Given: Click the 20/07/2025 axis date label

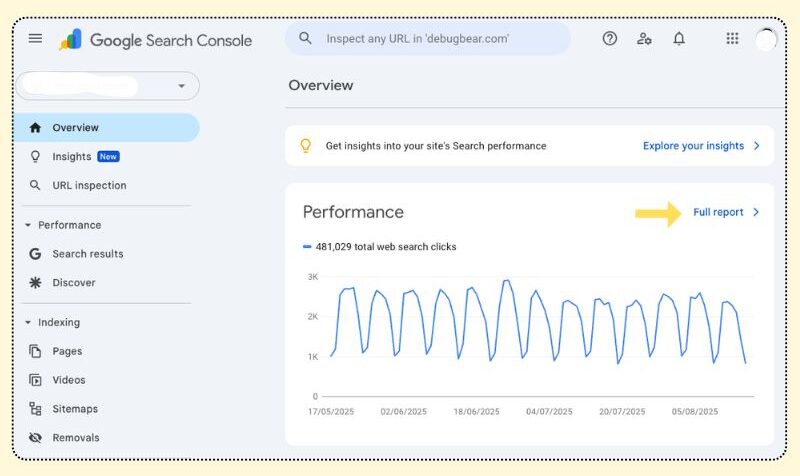Looking at the screenshot, I should coord(622,411).
